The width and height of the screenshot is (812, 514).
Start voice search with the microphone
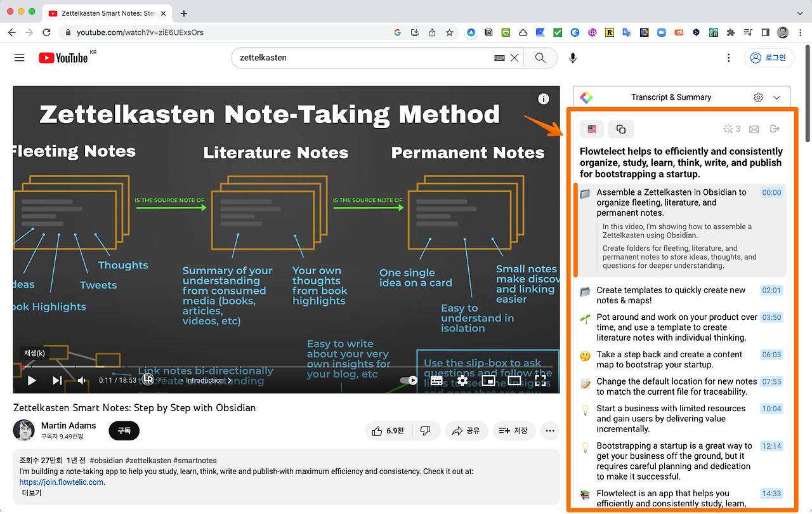tap(573, 58)
